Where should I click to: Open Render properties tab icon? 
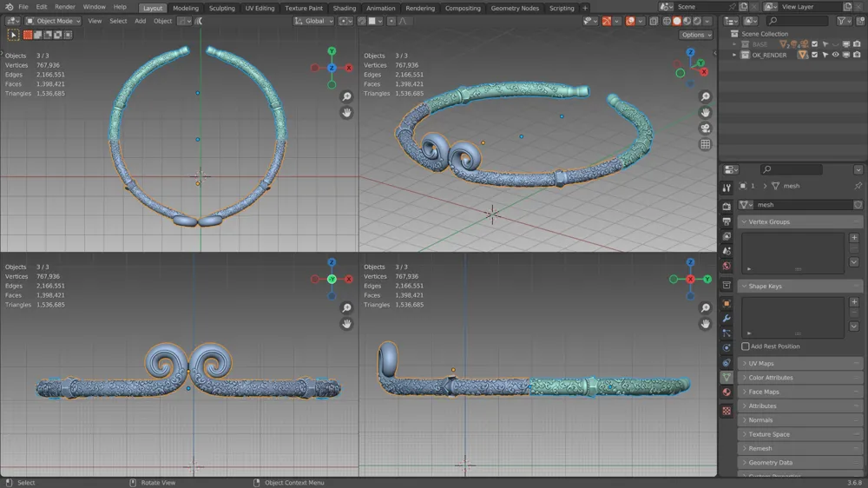tap(727, 206)
